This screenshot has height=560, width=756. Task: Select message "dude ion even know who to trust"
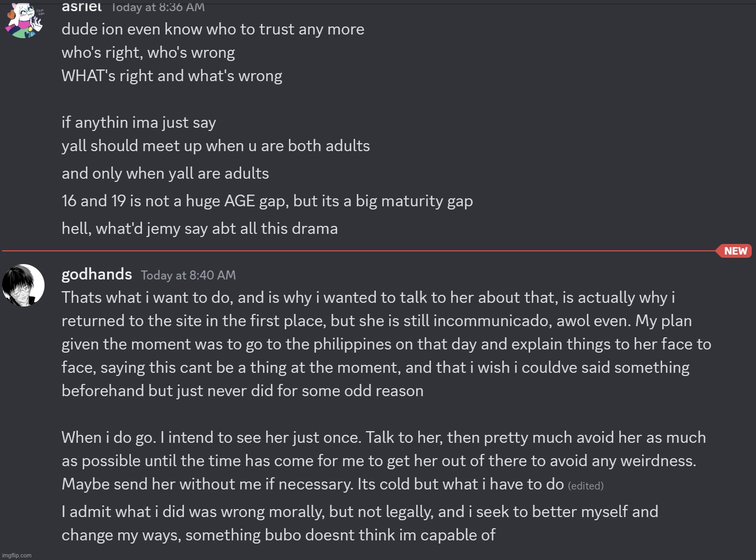pos(213,29)
